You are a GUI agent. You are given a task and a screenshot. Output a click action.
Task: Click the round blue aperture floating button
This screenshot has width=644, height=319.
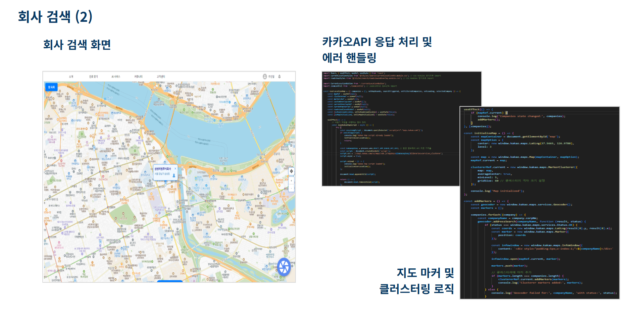(284, 267)
